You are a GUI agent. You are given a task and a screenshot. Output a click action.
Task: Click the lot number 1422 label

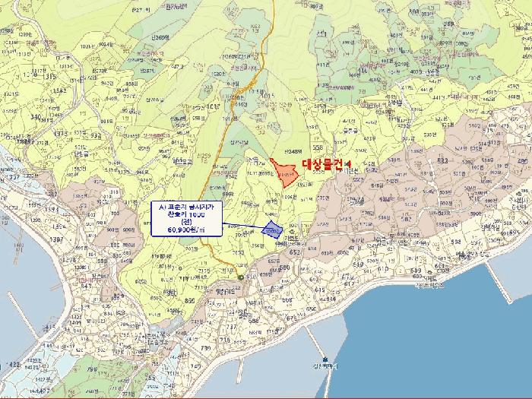pyautogui.click(x=14, y=365)
